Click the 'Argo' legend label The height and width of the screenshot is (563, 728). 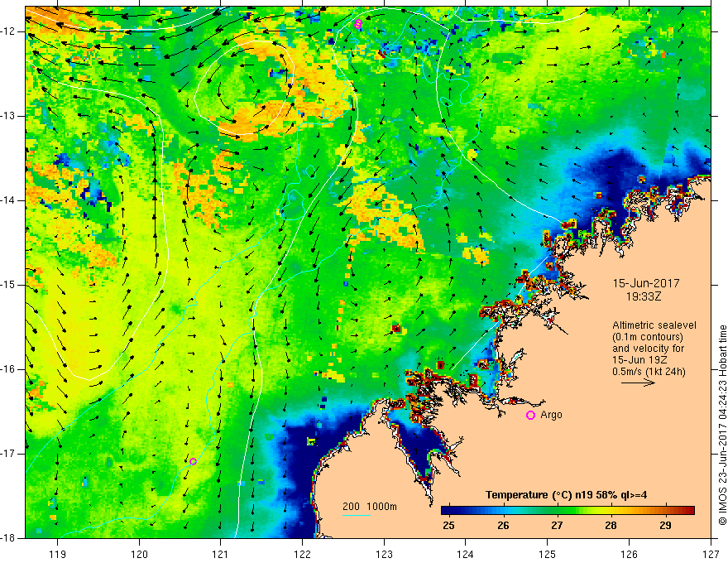pos(551,415)
